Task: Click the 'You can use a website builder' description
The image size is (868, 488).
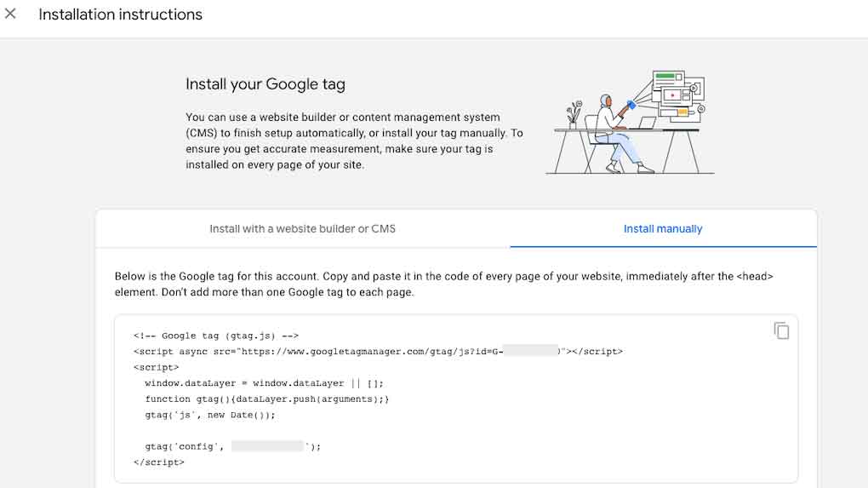Action: click(x=354, y=141)
